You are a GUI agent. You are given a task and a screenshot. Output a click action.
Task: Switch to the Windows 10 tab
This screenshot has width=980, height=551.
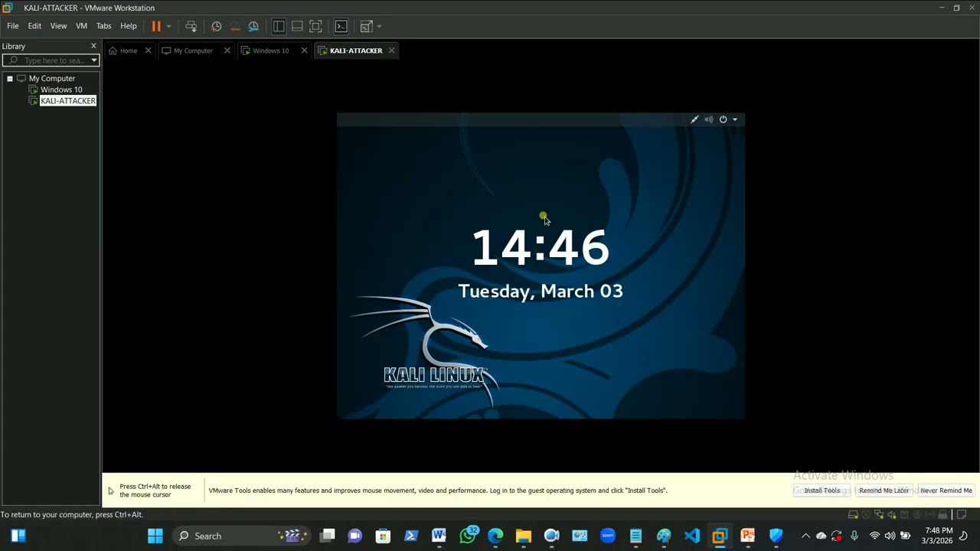[x=271, y=51]
